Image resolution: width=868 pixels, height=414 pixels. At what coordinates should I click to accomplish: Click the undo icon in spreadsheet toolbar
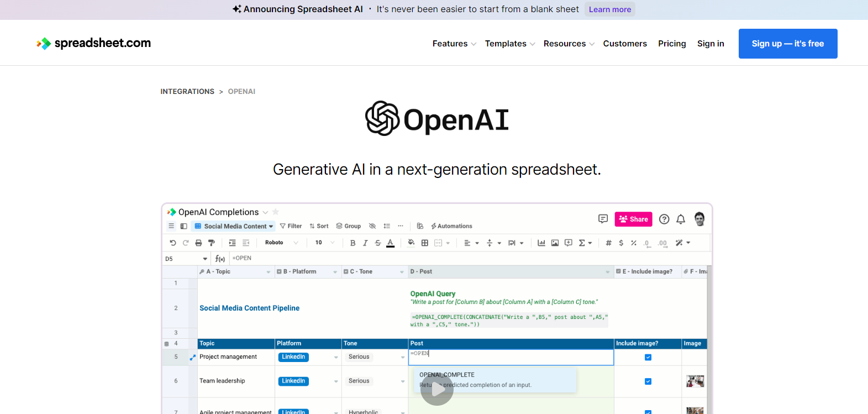click(x=173, y=243)
